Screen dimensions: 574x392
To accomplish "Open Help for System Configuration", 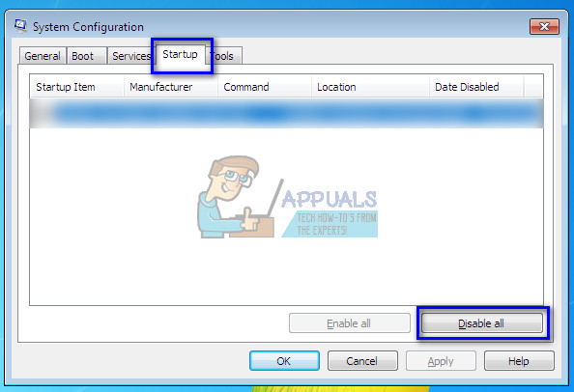I will click(x=519, y=361).
